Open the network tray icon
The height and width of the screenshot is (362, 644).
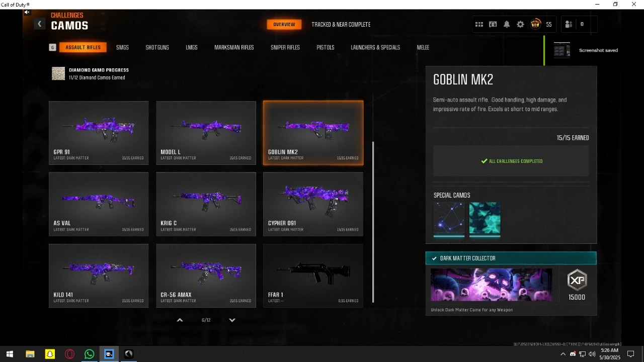(x=582, y=354)
